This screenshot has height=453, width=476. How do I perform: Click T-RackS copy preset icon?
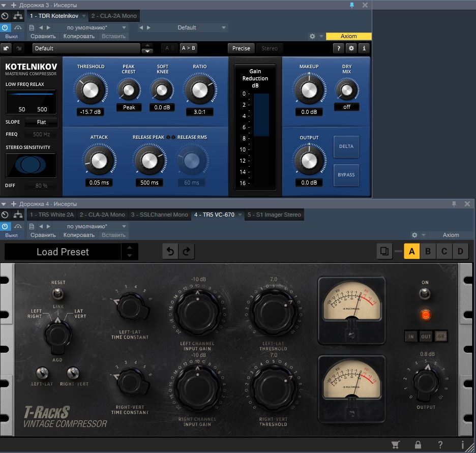coord(384,251)
